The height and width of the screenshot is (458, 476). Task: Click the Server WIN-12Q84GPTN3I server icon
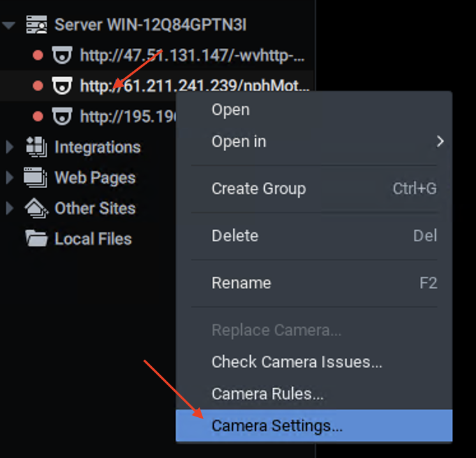[36, 25]
